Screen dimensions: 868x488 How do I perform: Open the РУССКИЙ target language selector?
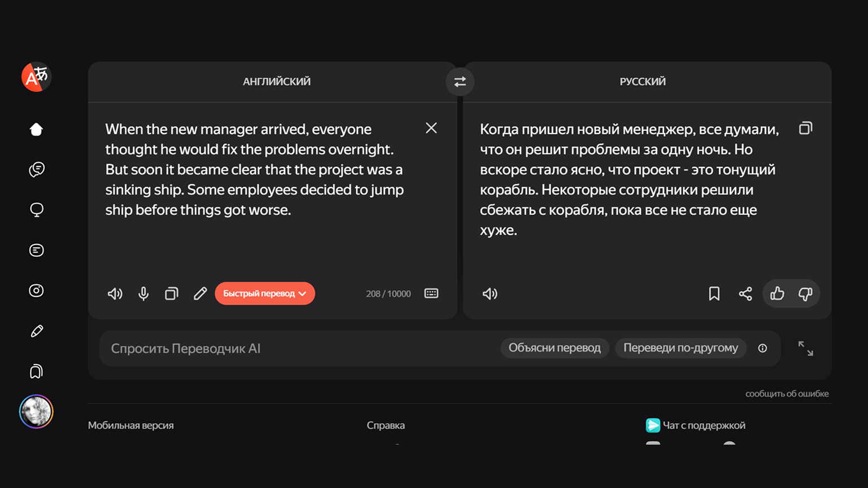pyautogui.click(x=643, y=82)
